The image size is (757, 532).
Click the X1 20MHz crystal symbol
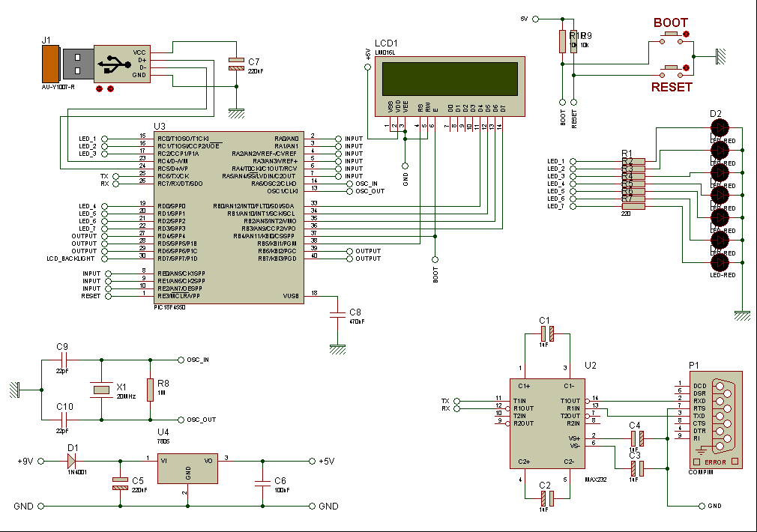[100, 390]
